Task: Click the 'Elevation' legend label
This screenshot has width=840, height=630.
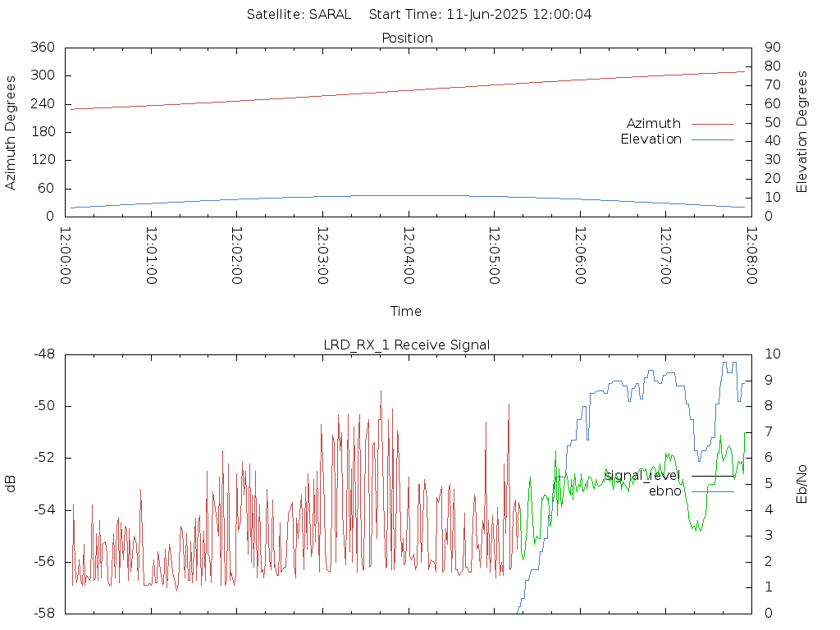Action: coord(651,139)
